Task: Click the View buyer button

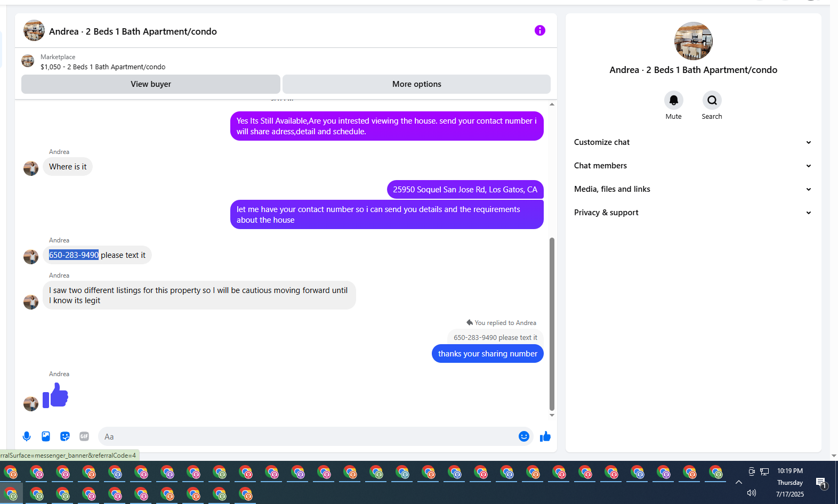Action: 151,84
